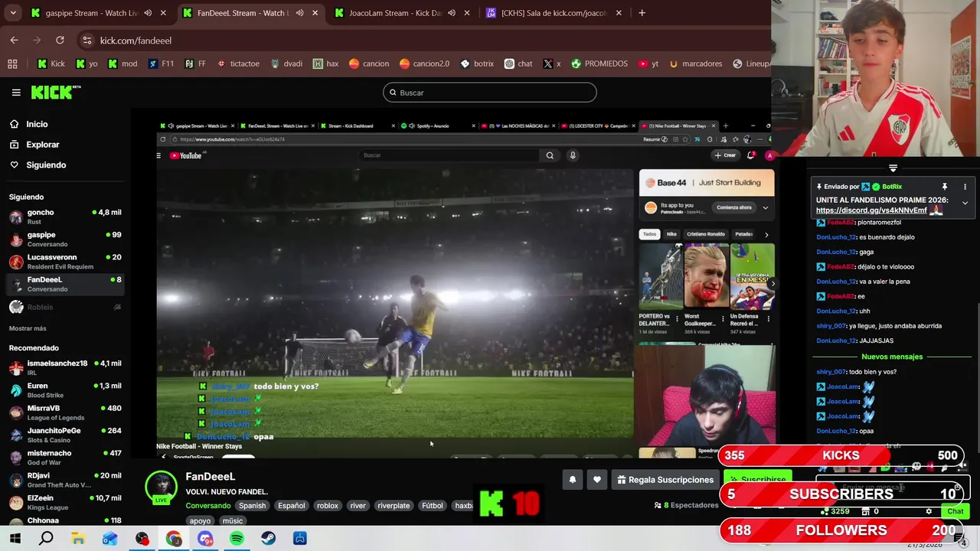Open the Kick hamburger sidebar menu
The image size is (980, 551).
point(16,93)
